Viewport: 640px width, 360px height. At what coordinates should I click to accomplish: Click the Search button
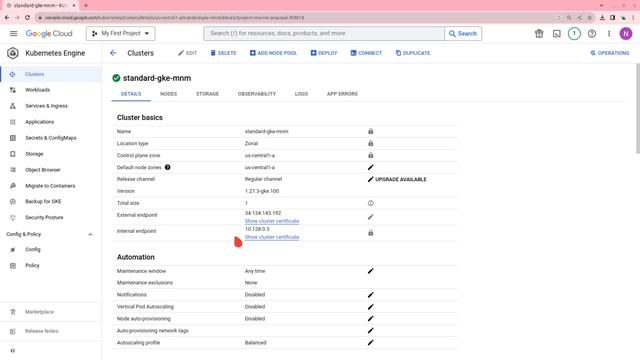click(463, 33)
